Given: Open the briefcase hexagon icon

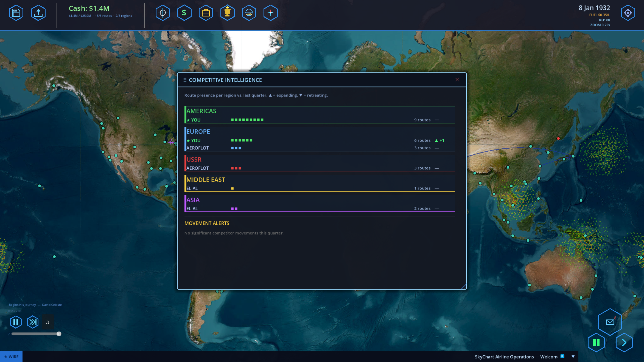Looking at the screenshot, I should pos(206,13).
